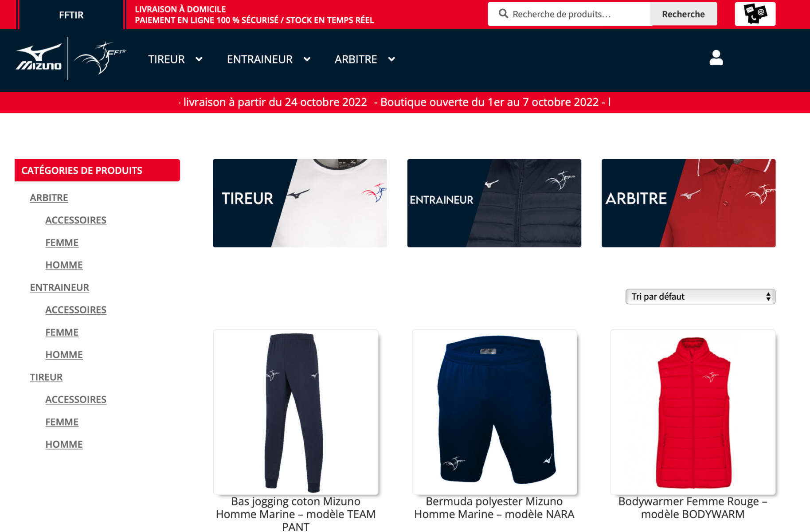The width and height of the screenshot is (810, 532).
Task: Open FEMME link under TIREUR category
Action: (x=62, y=422)
